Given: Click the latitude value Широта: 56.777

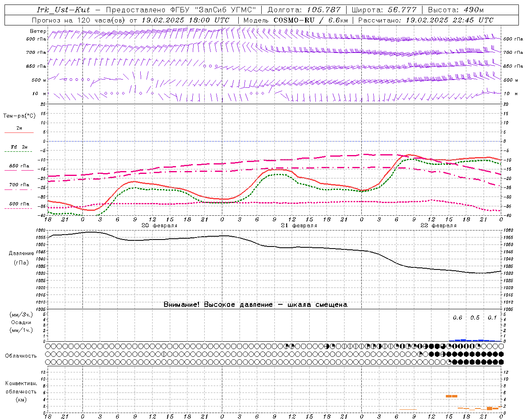Looking at the screenshot, I should coord(384,10).
